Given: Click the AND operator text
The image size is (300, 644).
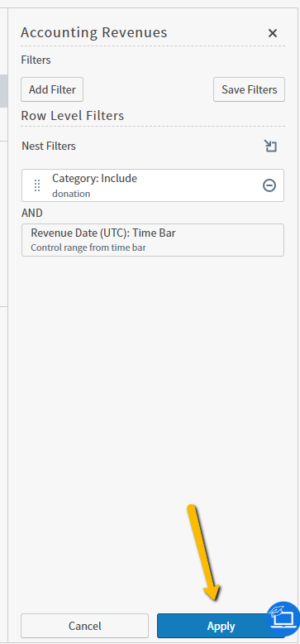Looking at the screenshot, I should (x=32, y=213).
